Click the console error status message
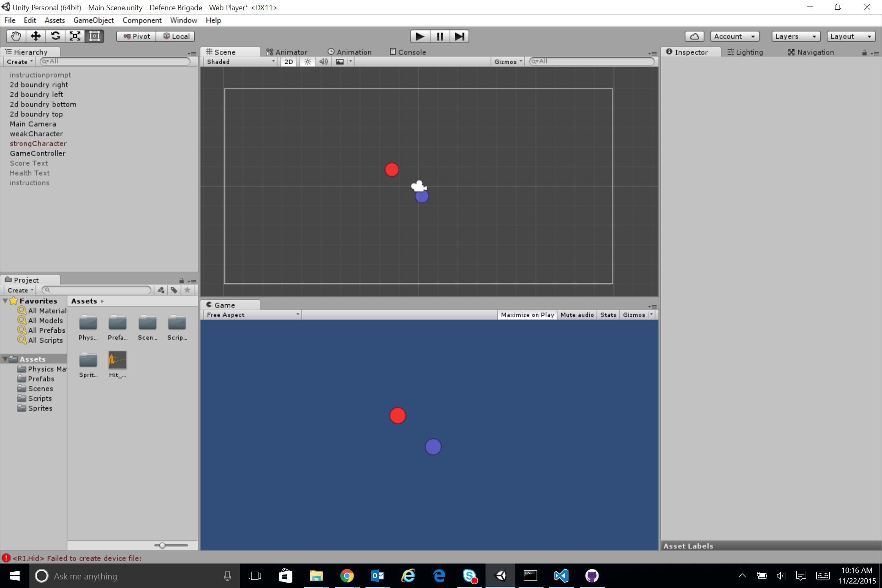 click(78, 558)
